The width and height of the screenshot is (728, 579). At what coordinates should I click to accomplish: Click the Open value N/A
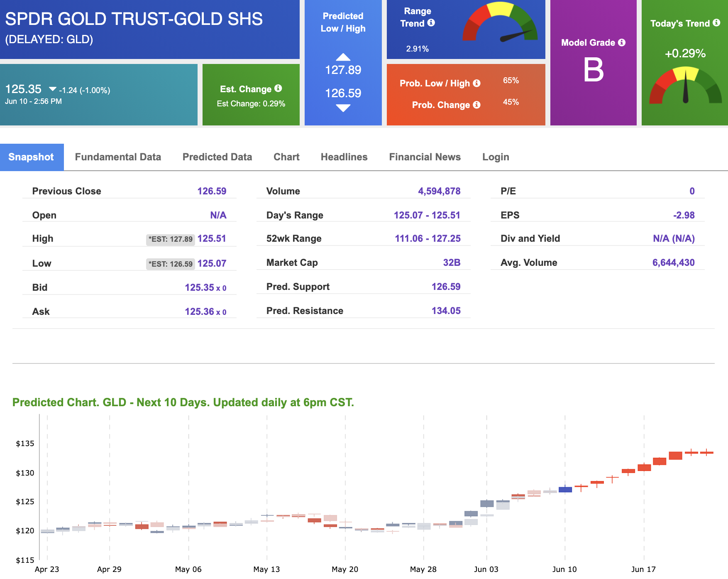click(x=218, y=215)
